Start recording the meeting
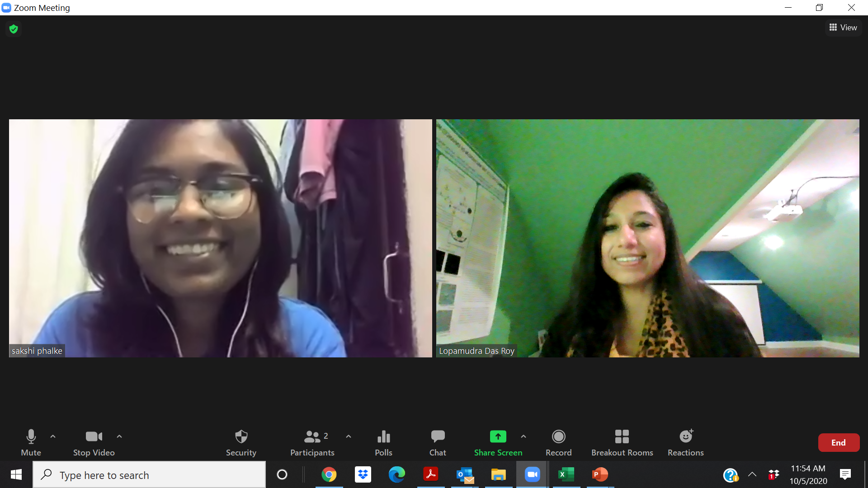The width and height of the screenshot is (868, 488). (x=558, y=442)
